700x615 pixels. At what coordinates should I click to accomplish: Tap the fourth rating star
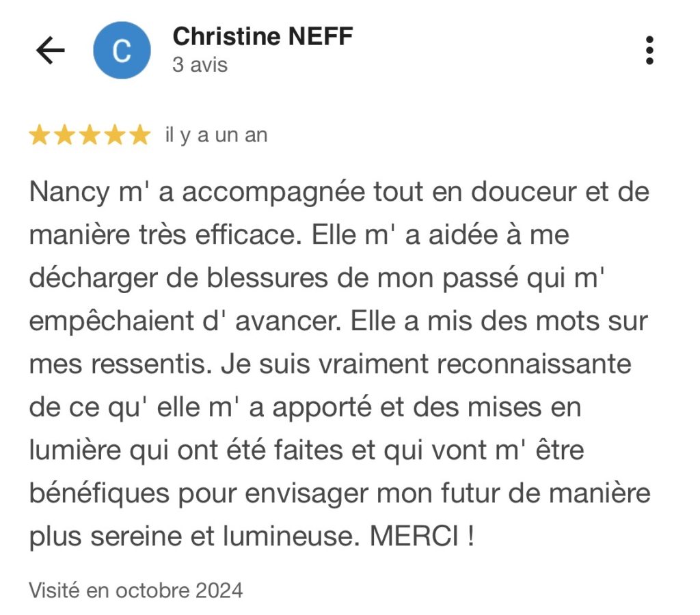coord(114,136)
